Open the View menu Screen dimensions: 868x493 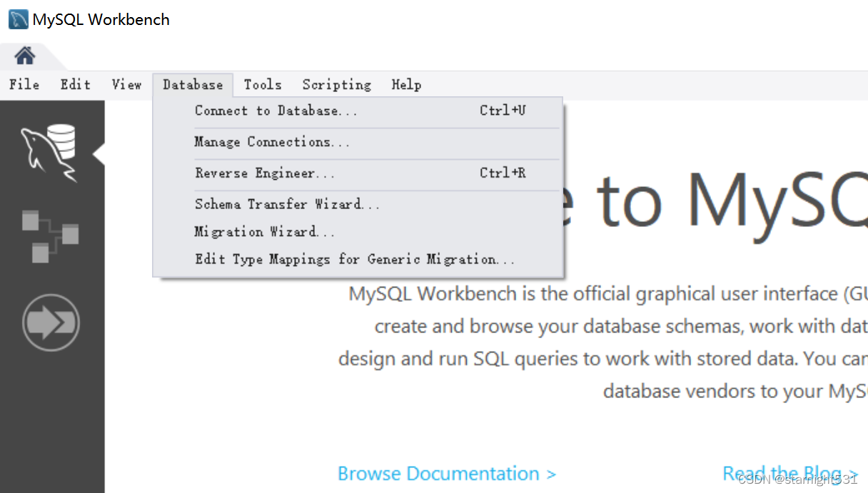[126, 84]
